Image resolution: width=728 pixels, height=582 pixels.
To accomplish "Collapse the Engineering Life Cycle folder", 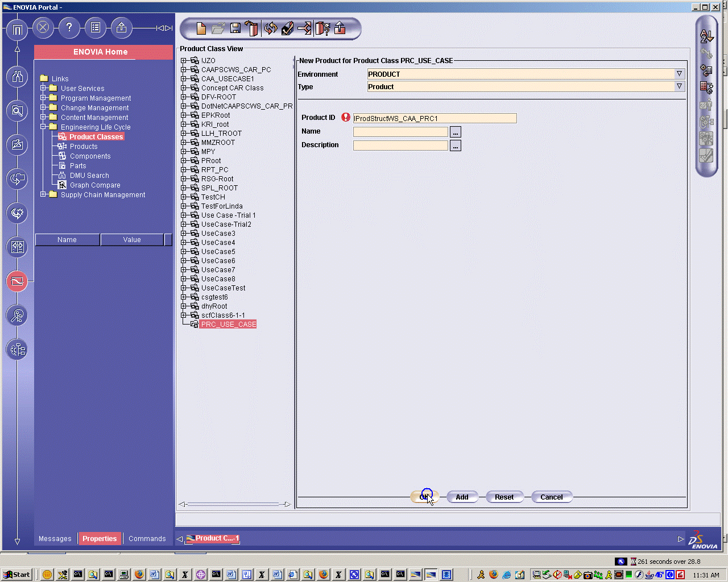I will pos(43,127).
